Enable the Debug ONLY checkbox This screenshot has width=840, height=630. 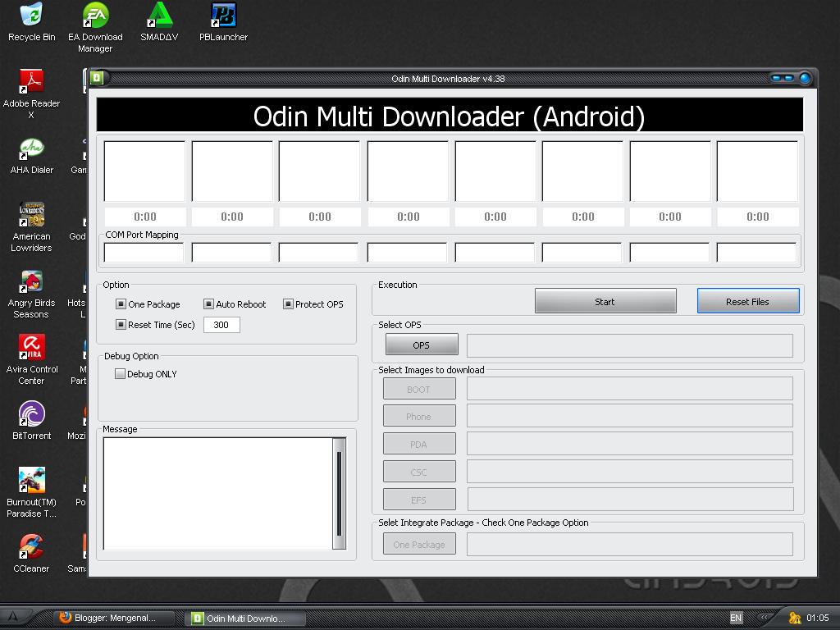tap(120, 374)
